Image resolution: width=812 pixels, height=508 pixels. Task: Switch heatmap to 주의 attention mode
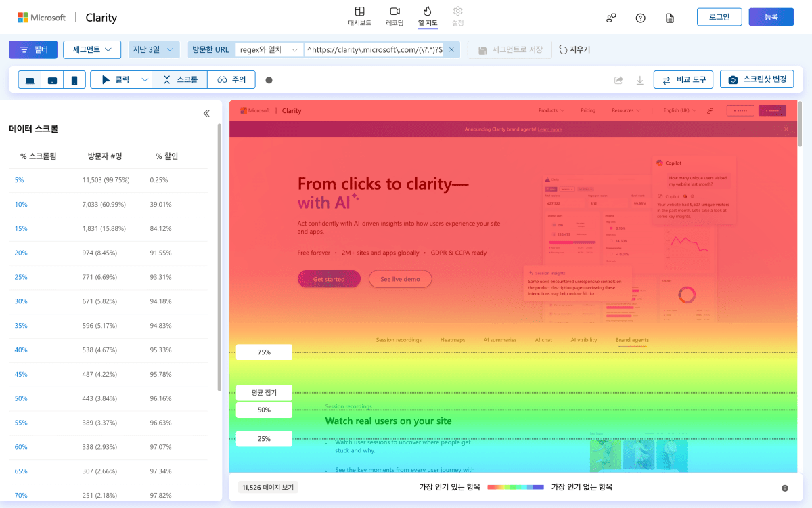pyautogui.click(x=231, y=79)
